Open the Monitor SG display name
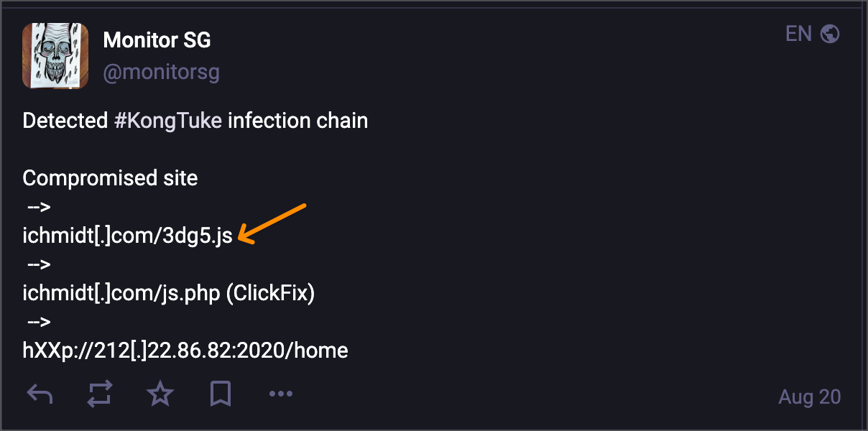The width and height of the screenshot is (868, 431). [x=157, y=40]
